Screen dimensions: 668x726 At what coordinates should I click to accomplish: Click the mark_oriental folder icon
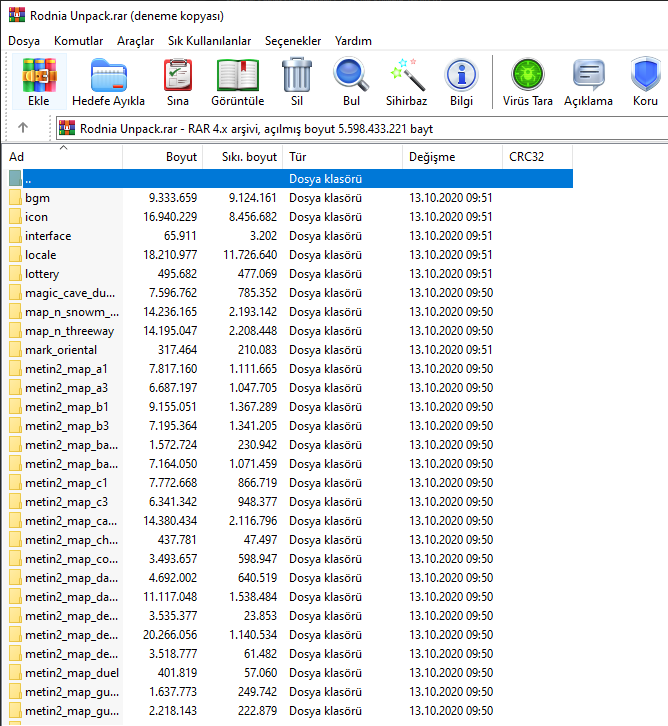point(15,350)
